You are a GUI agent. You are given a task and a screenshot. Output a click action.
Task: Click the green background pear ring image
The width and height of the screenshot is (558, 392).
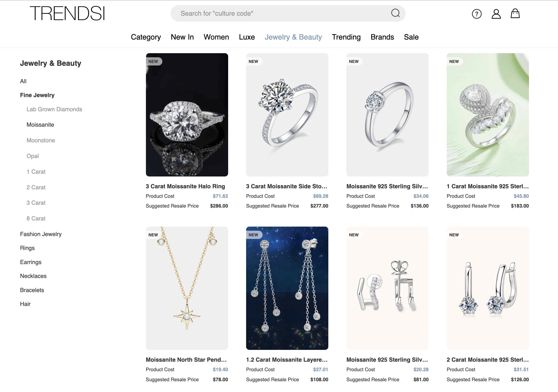point(488,115)
